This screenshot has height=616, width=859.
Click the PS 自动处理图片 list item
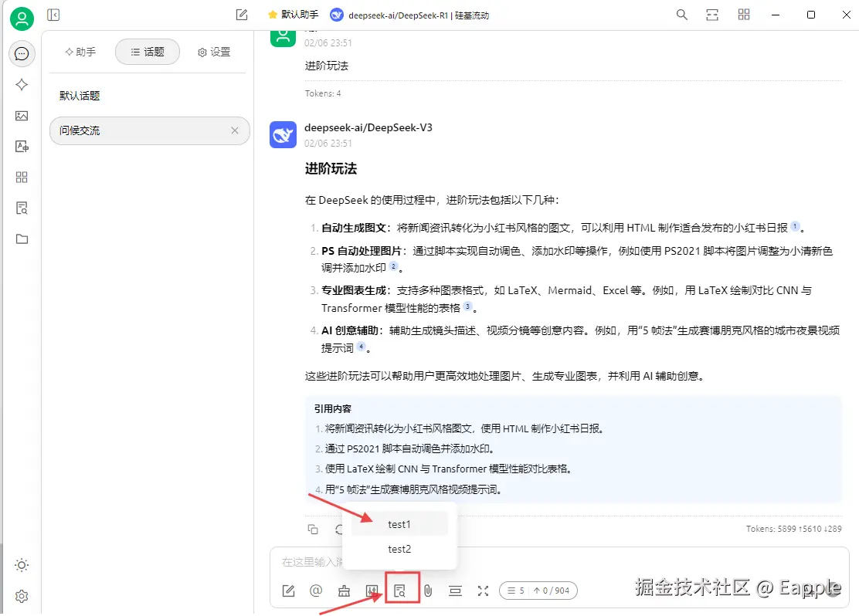click(x=577, y=259)
